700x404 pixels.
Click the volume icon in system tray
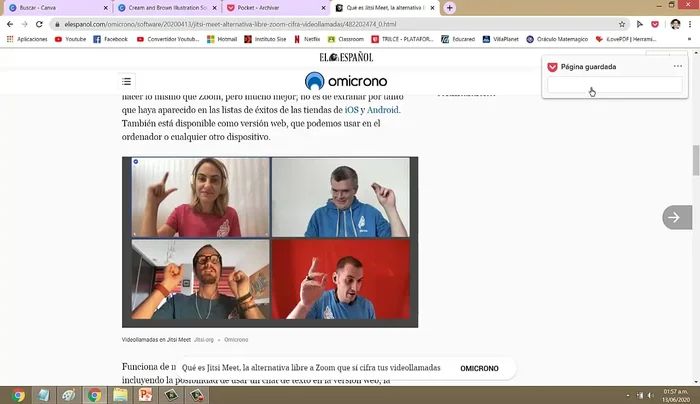click(x=651, y=396)
